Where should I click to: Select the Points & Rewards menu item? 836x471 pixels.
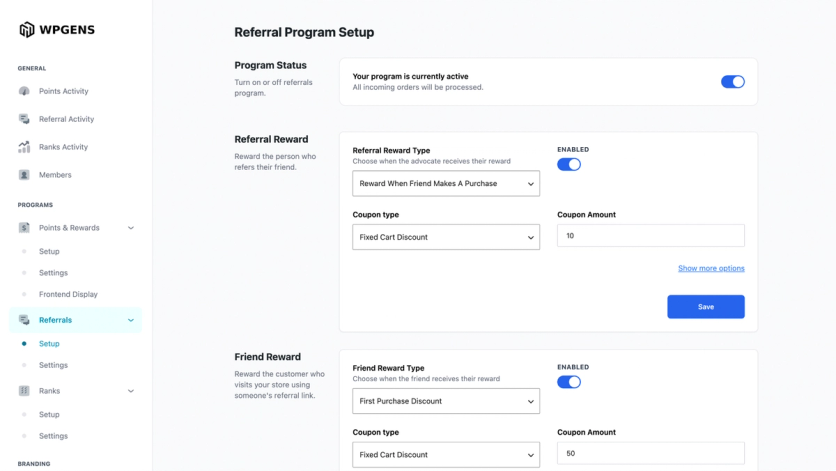pos(69,228)
